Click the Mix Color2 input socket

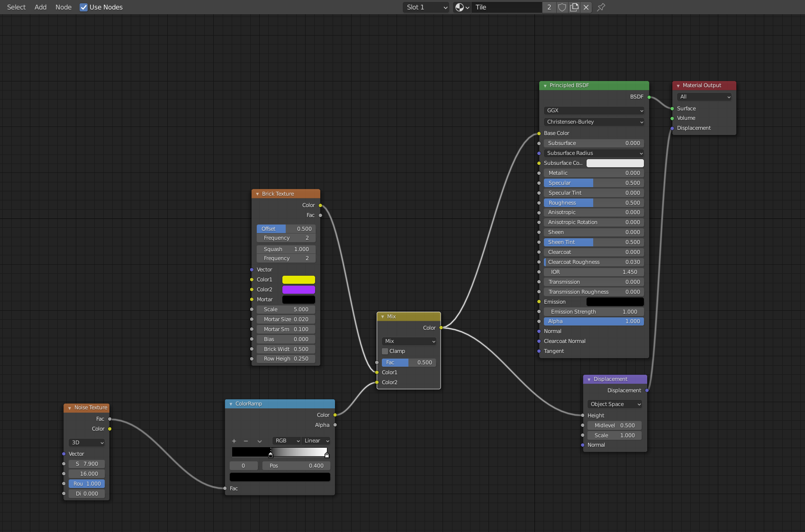pos(377,382)
